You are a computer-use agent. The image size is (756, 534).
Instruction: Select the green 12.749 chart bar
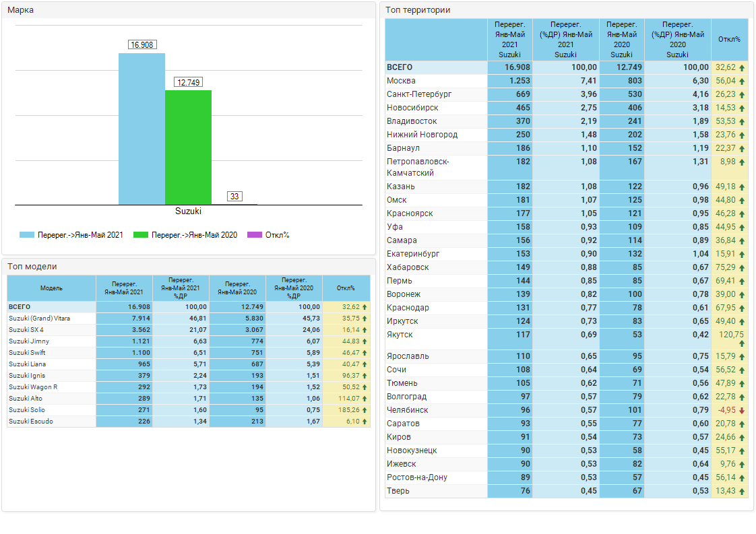pyautogui.click(x=188, y=147)
